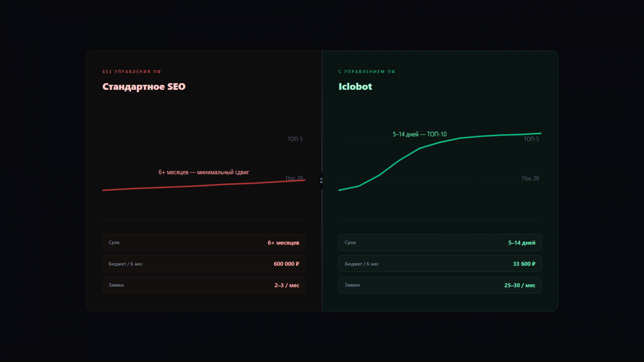Screen dimensions: 644x362
Task: Click 'Поз. 20' label in Iclobot chart
Action: coord(530,178)
